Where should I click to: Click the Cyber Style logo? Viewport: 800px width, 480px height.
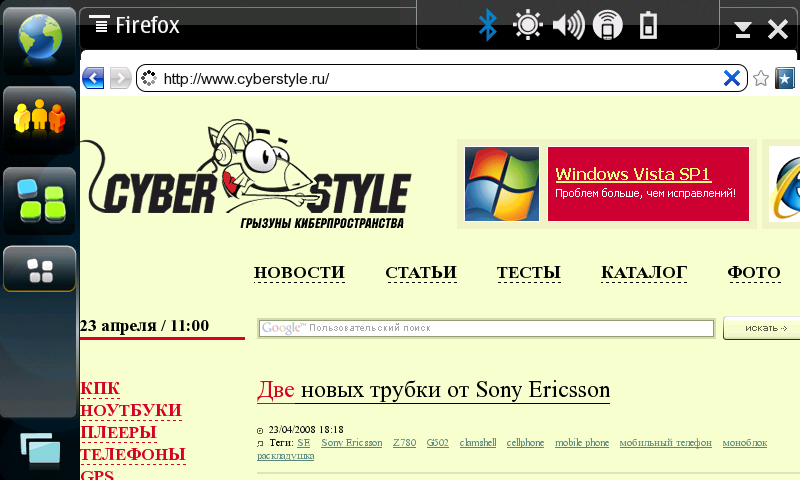click(x=246, y=174)
